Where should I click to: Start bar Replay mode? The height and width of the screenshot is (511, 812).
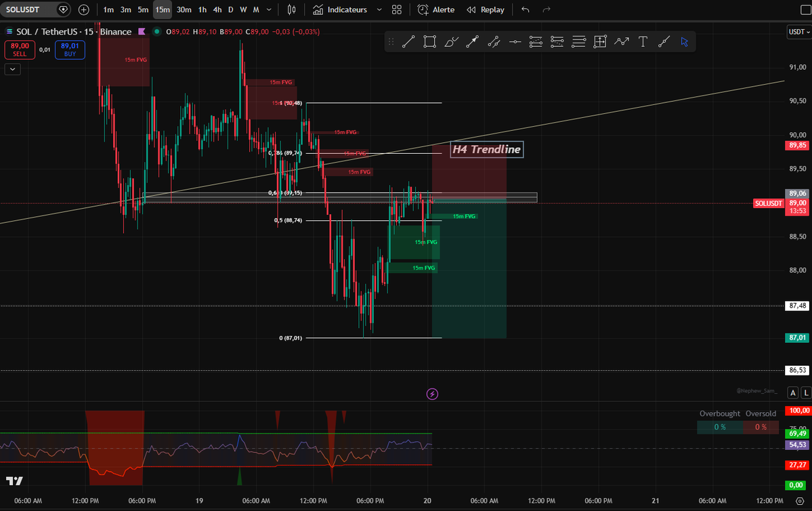pyautogui.click(x=485, y=10)
